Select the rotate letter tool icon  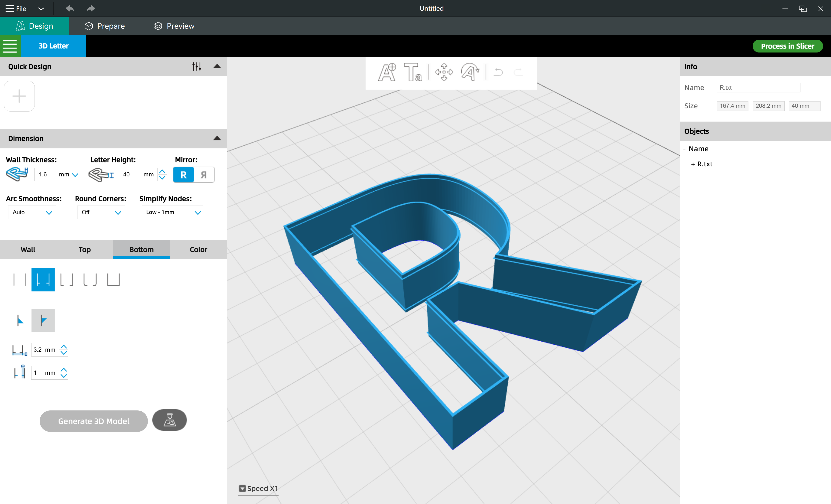click(x=470, y=72)
